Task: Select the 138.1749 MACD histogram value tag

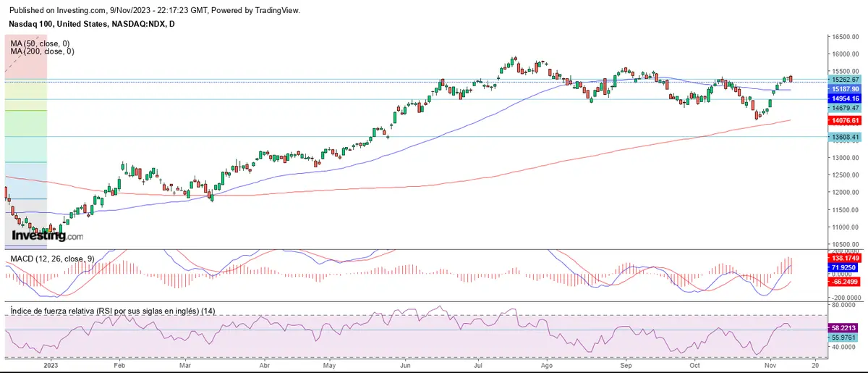Action: coord(845,258)
